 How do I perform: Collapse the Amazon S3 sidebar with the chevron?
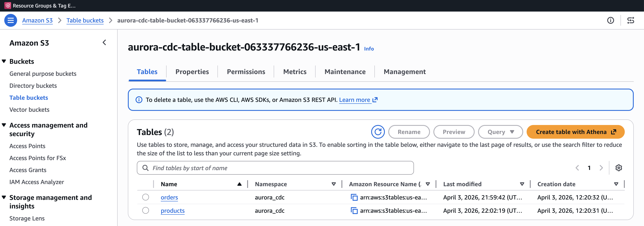[104, 43]
